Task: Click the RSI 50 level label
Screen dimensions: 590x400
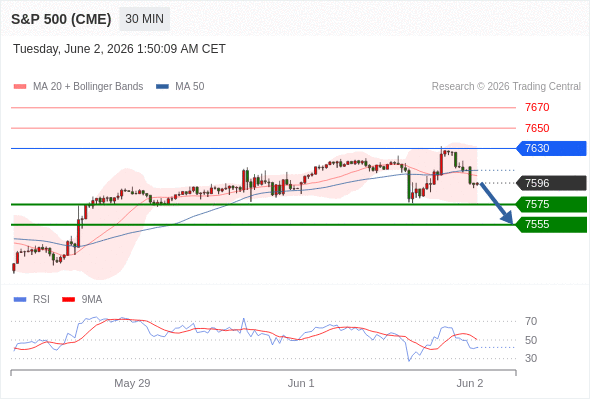Action: point(531,340)
